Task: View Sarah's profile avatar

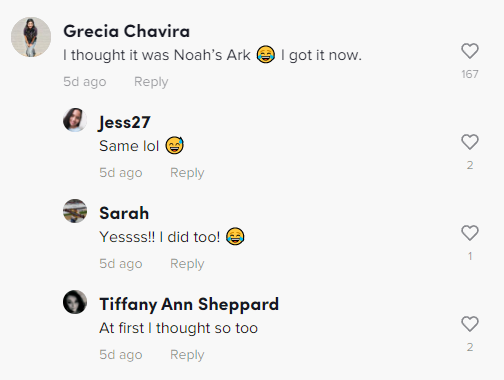Action: [x=75, y=211]
